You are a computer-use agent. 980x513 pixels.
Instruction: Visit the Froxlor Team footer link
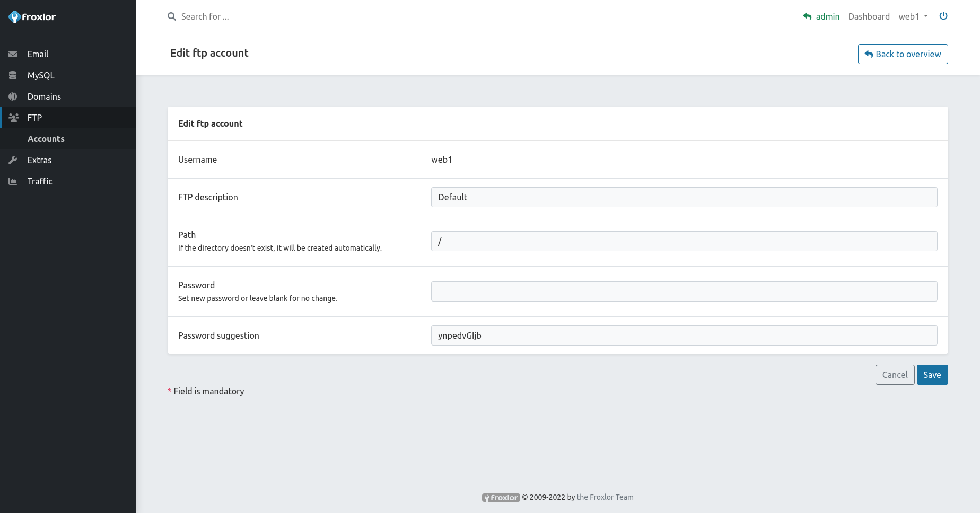[605, 497]
